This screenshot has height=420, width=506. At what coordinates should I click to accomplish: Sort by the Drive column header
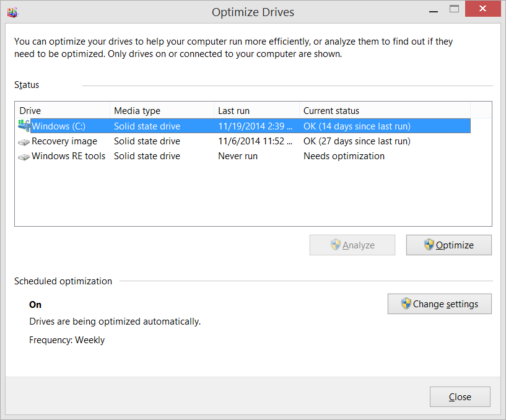pyautogui.click(x=62, y=111)
